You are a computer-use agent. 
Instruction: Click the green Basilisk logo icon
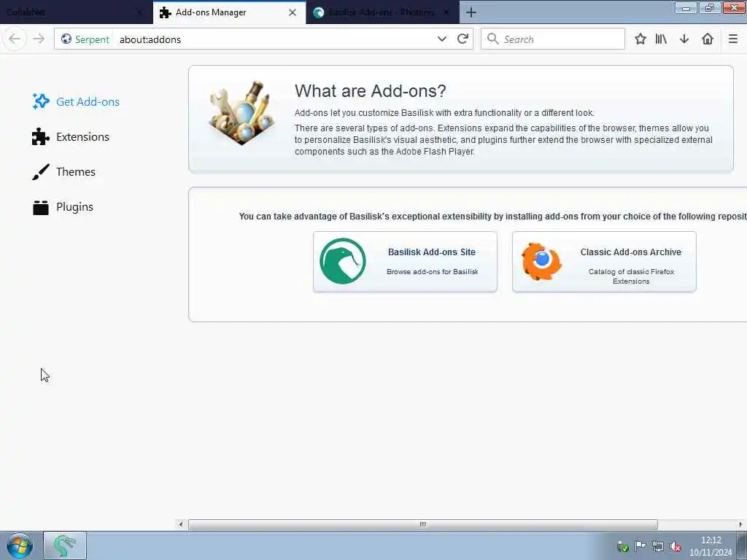click(343, 261)
